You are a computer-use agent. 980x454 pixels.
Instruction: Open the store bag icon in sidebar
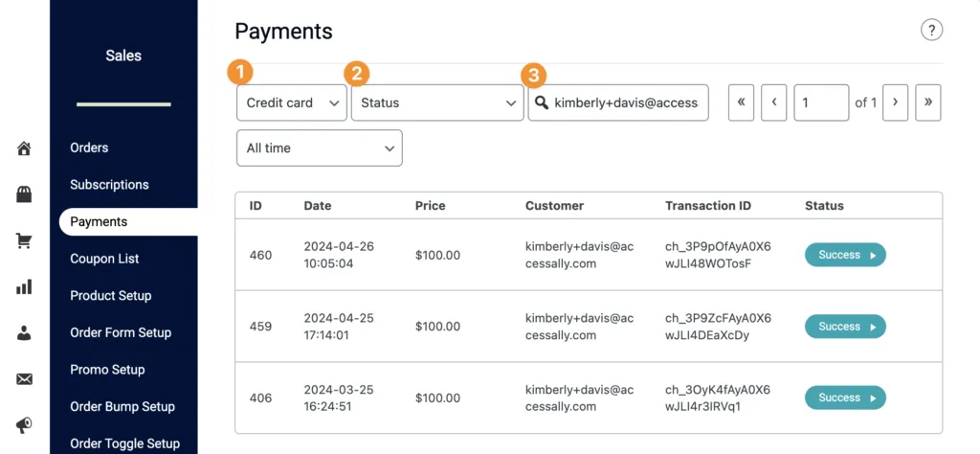(x=24, y=194)
